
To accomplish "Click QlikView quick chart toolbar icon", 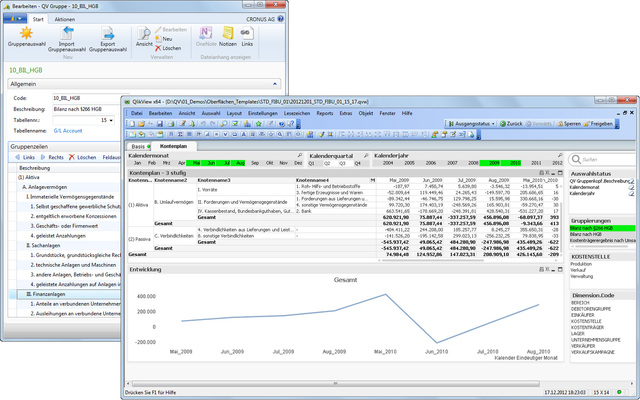I will (247, 124).
